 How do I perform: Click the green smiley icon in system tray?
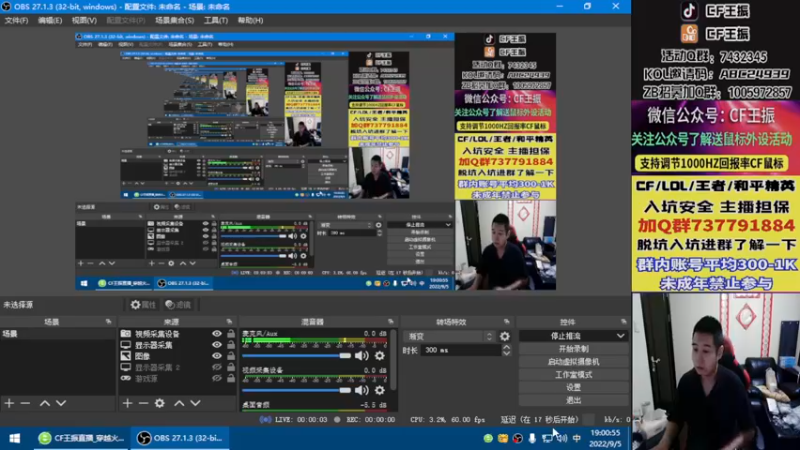click(488, 438)
